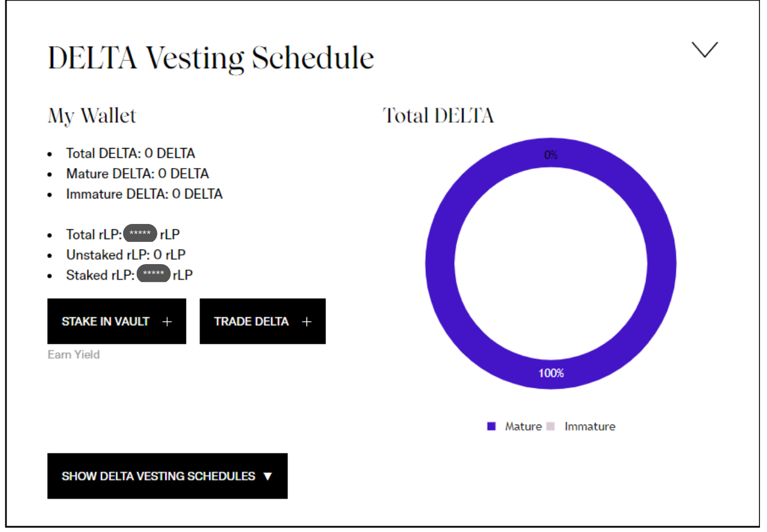
Task: Reveal the masked Staked rLP value
Action: (x=154, y=274)
